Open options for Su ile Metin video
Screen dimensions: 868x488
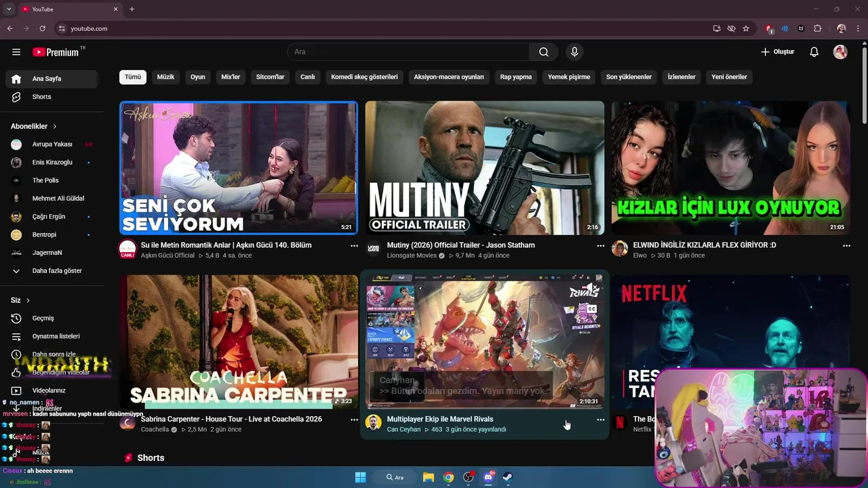tap(354, 246)
